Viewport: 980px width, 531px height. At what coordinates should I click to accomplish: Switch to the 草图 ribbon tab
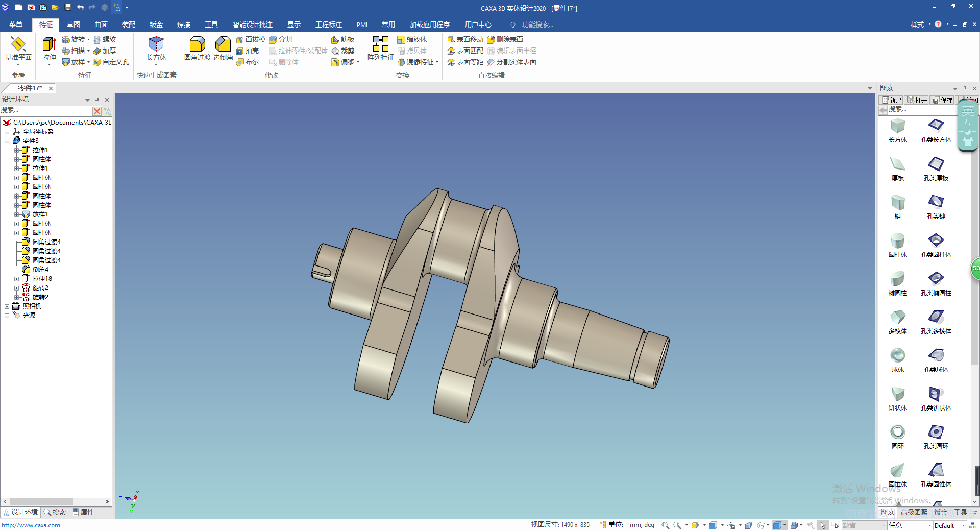click(73, 25)
